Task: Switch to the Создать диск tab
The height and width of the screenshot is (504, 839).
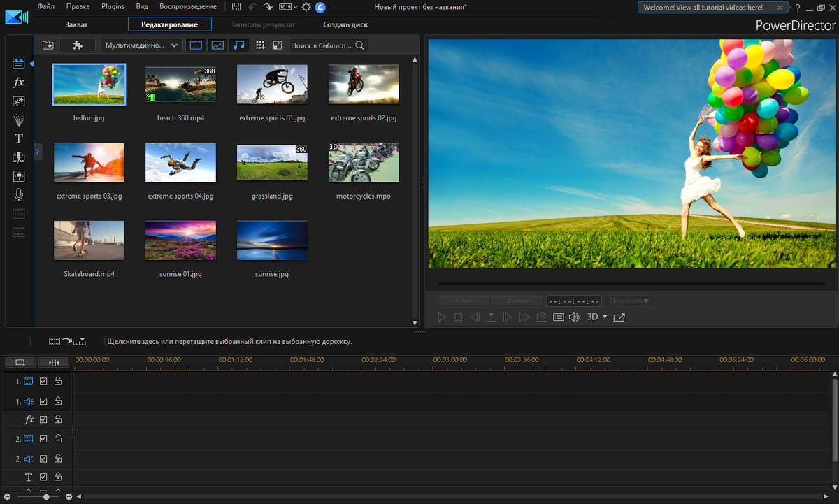Action: tap(345, 24)
